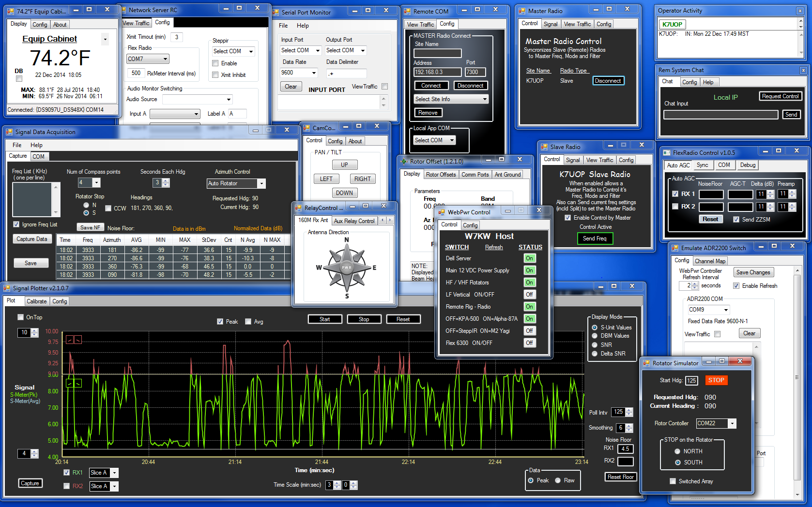The height and width of the screenshot is (507, 812).
Task: Open Help menu in Serial Port Monitor
Action: coord(303,26)
